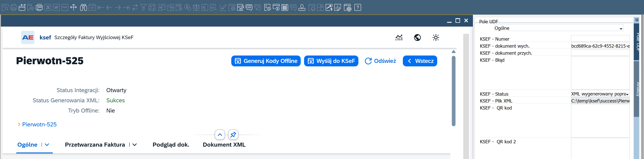Toggle theme with sun icon
Viewport: 644px width, 159px height.
pos(436,38)
